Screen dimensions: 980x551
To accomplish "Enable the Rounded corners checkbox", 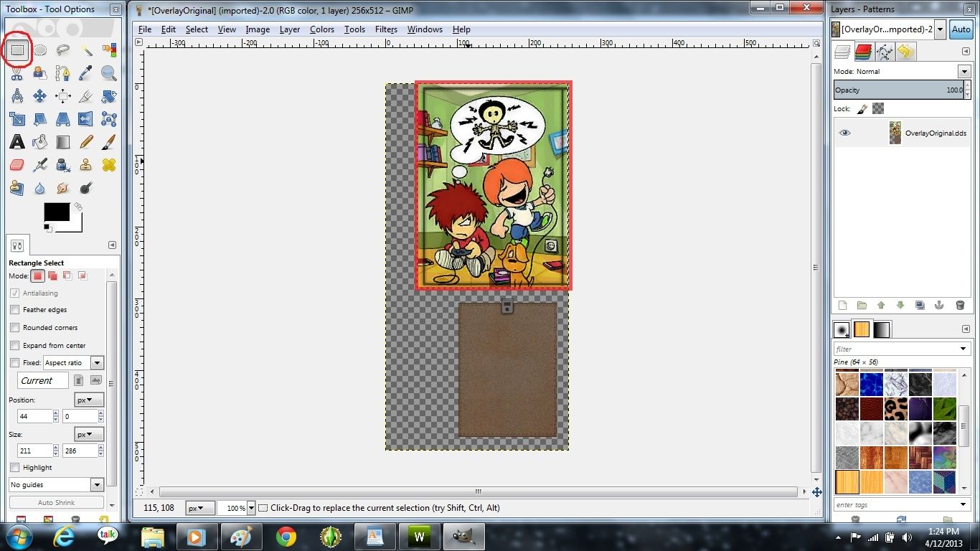I will click(15, 327).
